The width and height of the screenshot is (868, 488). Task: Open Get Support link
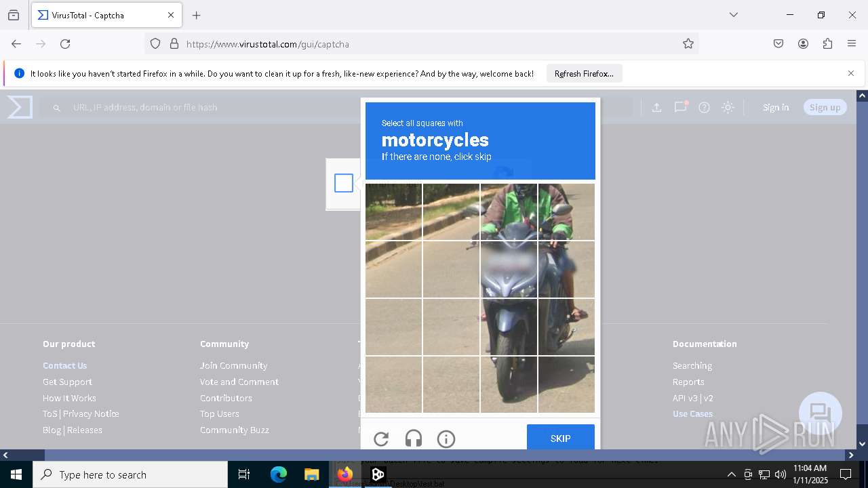(x=67, y=382)
